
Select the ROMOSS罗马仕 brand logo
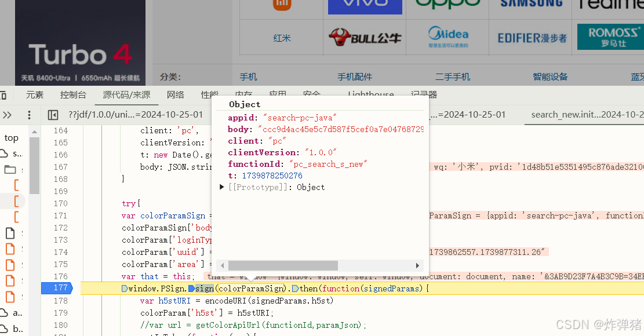611,37
